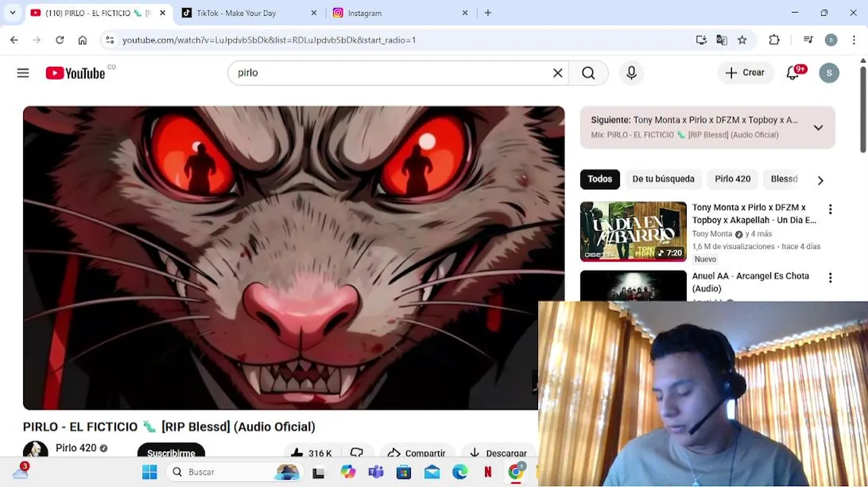Open the YouTube hamburger guide menu

click(x=23, y=73)
